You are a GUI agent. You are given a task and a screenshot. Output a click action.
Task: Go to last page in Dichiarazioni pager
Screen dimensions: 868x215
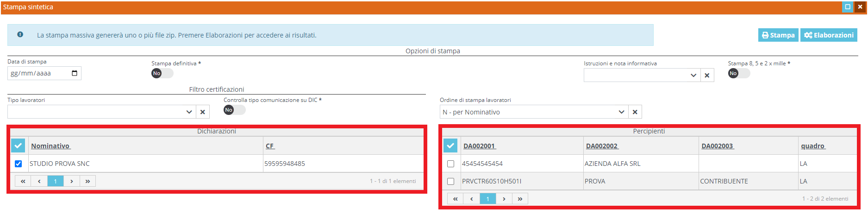click(x=87, y=181)
